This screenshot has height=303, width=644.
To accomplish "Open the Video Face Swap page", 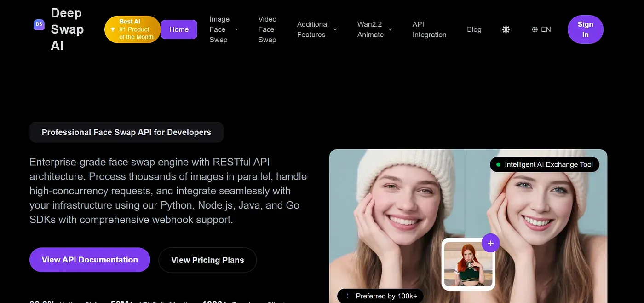I will point(267,29).
